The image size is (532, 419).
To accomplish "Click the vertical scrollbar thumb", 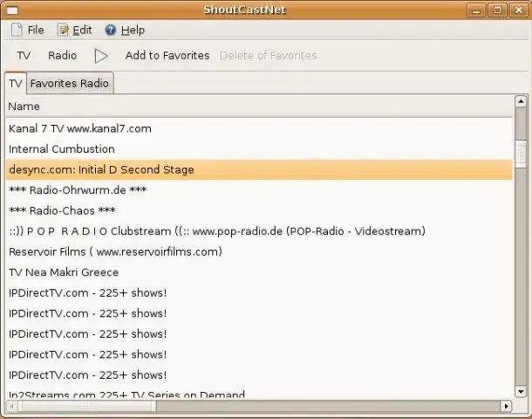I will click(521, 153).
